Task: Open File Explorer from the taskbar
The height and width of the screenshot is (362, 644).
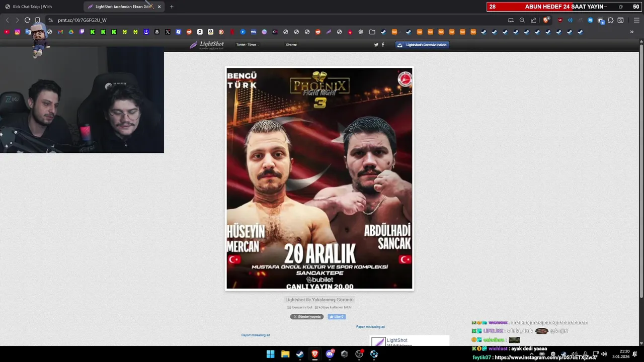Action: point(285,354)
